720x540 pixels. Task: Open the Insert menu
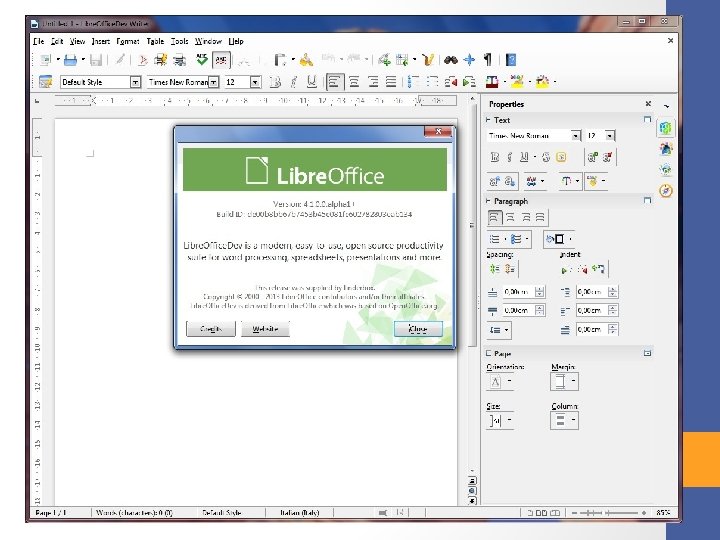(x=101, y=41)
